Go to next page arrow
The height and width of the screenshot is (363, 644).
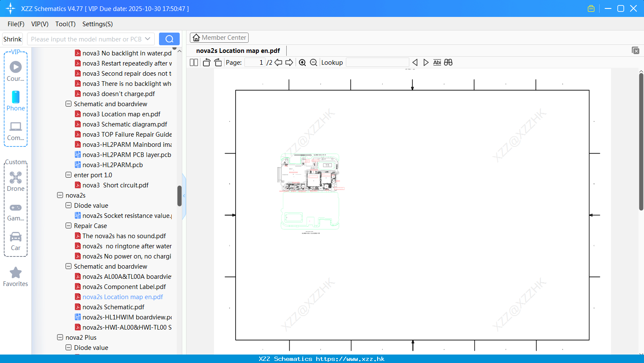click(x=289, y=62)
